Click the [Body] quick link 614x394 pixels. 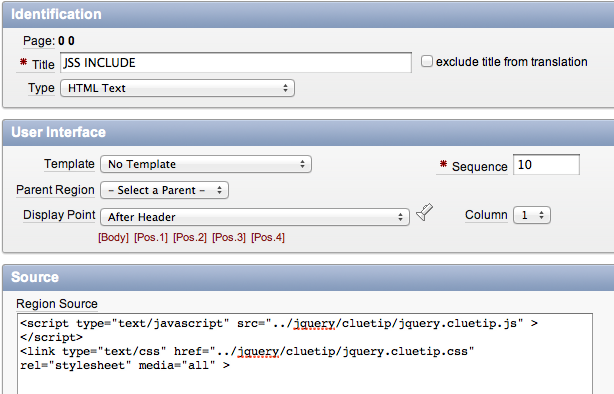[113, 237]
